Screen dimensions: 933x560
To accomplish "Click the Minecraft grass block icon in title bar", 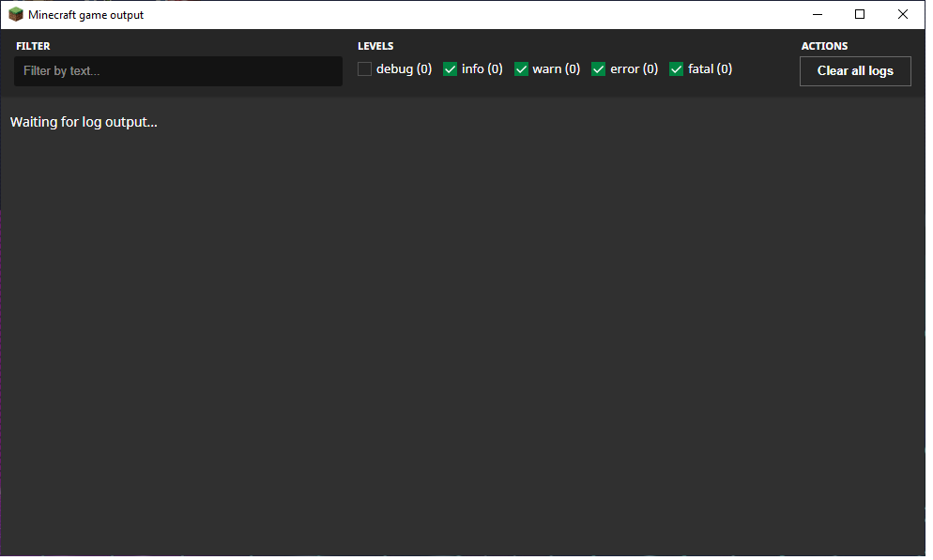I will (15, 14).
